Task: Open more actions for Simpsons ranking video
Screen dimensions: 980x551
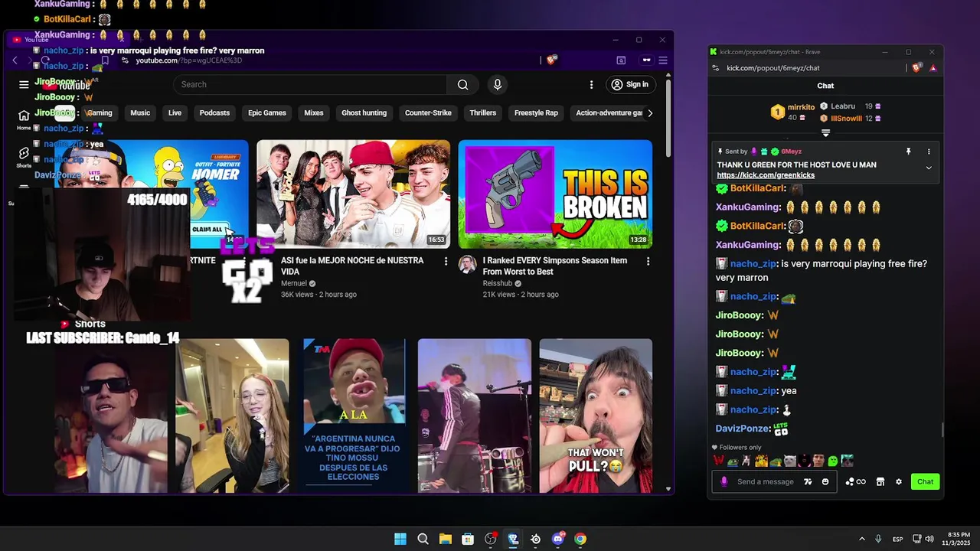Action: [x=648, y=261]
